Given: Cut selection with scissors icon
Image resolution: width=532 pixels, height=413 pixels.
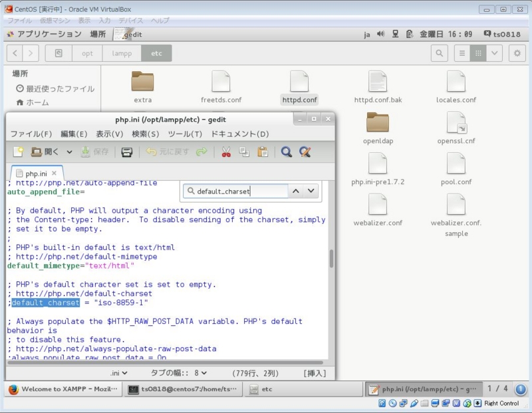Looking at the screenshot, I should click(226, 152).
